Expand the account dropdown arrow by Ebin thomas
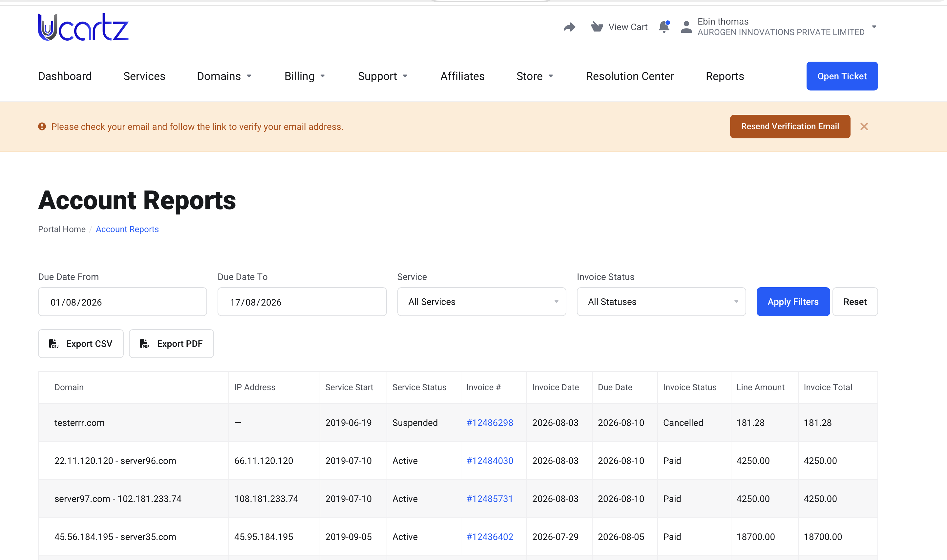Viewport: 947px width, 560px height. (874, 27)
